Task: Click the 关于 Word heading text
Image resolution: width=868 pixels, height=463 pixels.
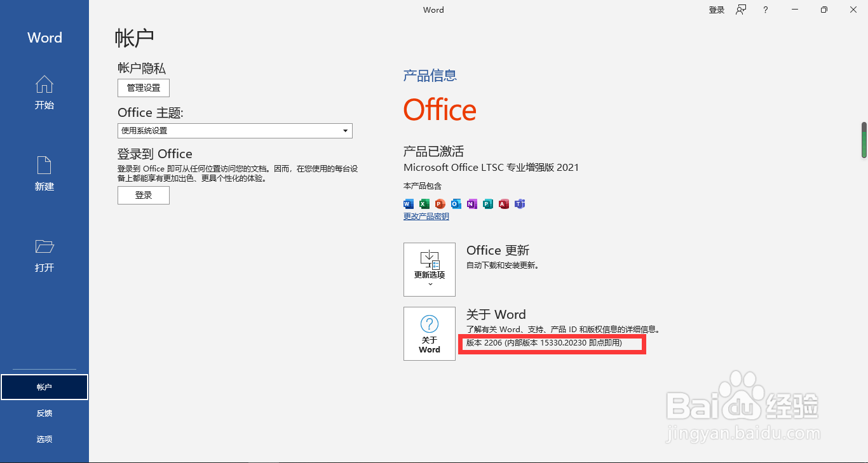Action: point(496,314)
